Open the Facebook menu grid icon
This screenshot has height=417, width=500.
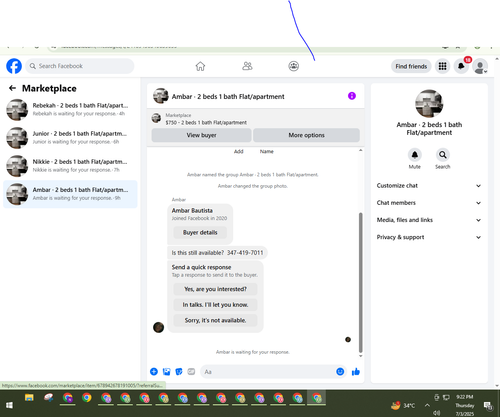tap(442, 66)
